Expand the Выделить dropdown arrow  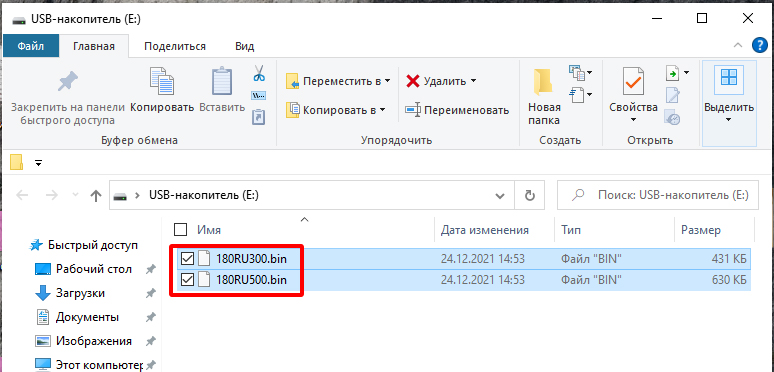click(729, 119)
